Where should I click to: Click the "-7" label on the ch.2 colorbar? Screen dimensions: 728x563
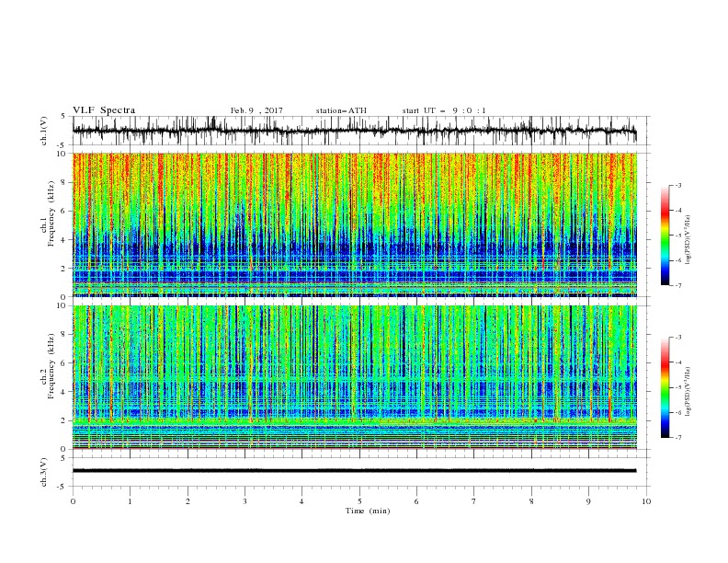[678, 437]
